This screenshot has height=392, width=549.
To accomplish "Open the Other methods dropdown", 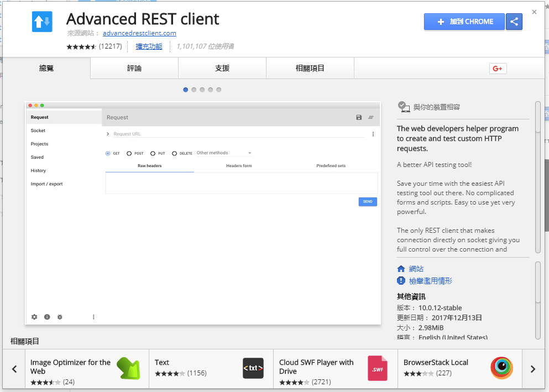I will (224, 153).
